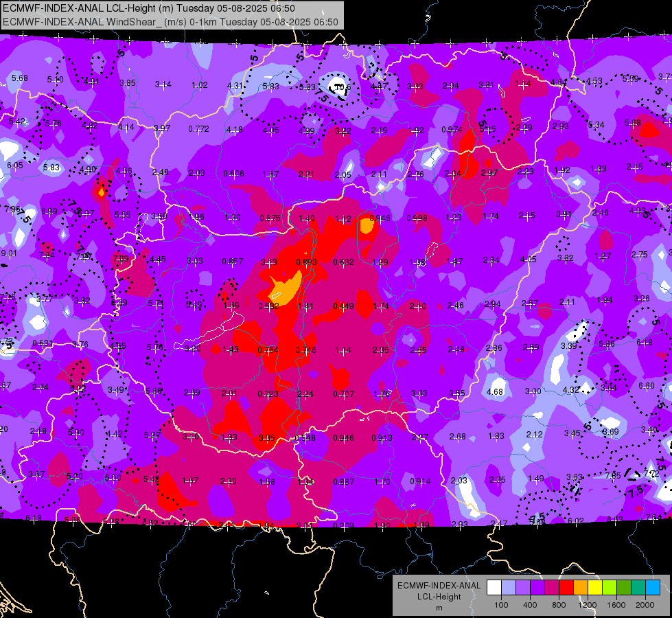Click the wind shear value '0.974'
The width and height of the screenshot is (672, 618).
(452, 130)
